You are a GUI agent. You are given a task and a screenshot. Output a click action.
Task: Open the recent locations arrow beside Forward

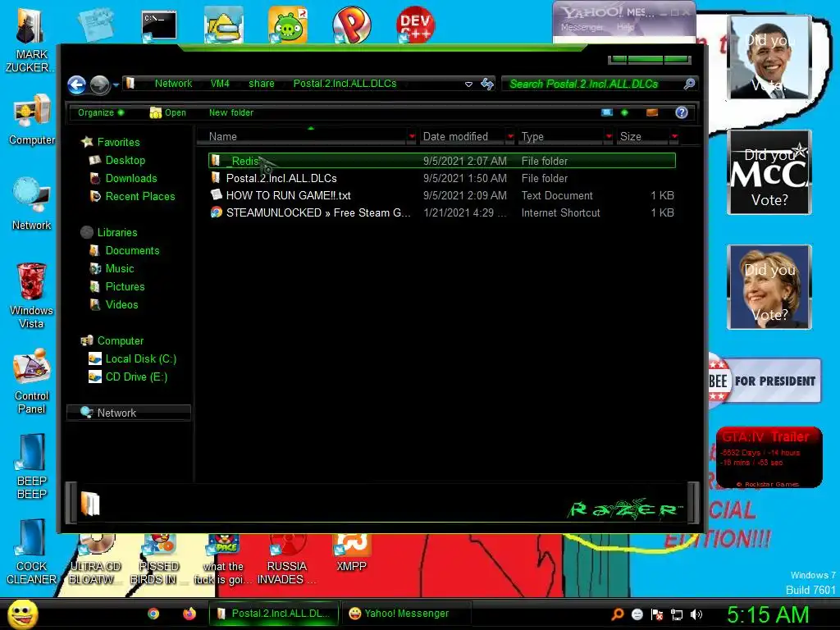pyautogui.click(x=116, y=84)
